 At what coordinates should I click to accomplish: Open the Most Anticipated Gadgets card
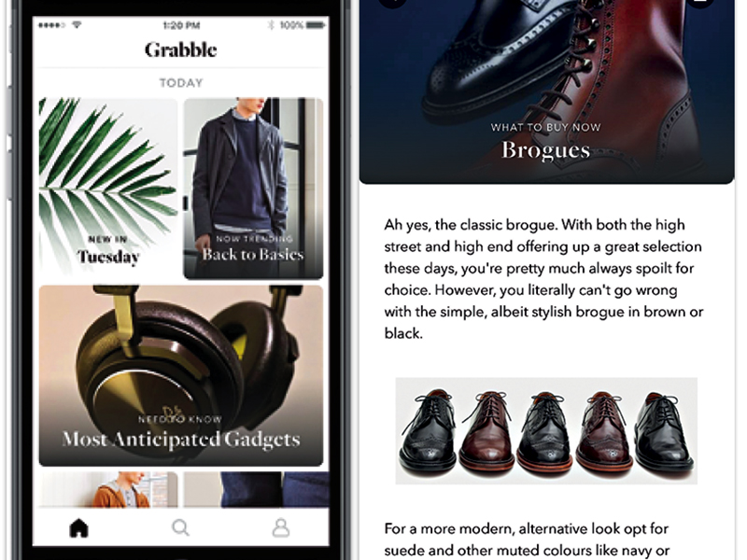(x=181, y=376)
